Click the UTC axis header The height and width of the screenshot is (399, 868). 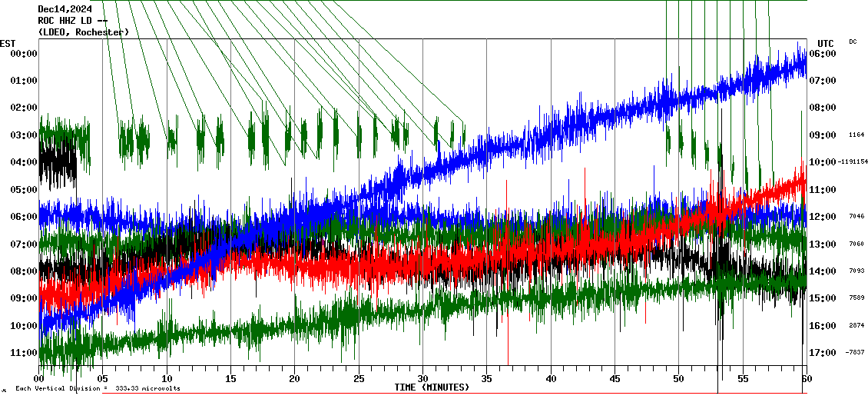point(826,43)
